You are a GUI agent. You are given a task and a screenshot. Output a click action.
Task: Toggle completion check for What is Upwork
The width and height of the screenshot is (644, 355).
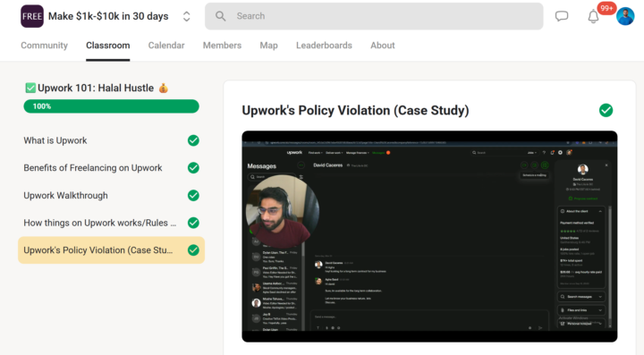click(193, 140)
